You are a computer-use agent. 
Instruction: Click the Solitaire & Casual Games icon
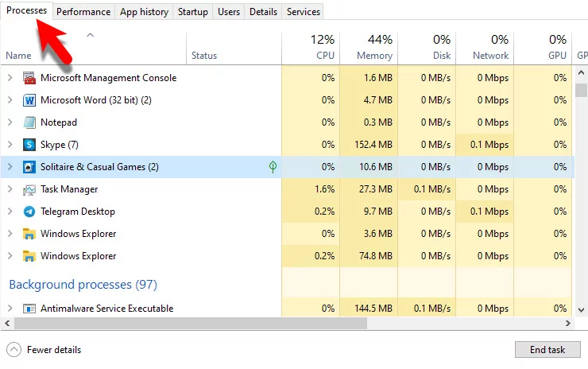point(29,167)
